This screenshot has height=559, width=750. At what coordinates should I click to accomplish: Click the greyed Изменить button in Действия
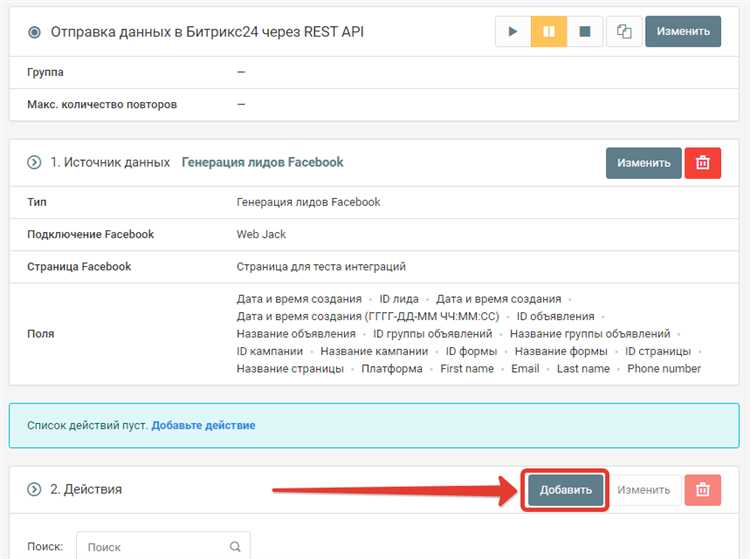click(643, 490)
